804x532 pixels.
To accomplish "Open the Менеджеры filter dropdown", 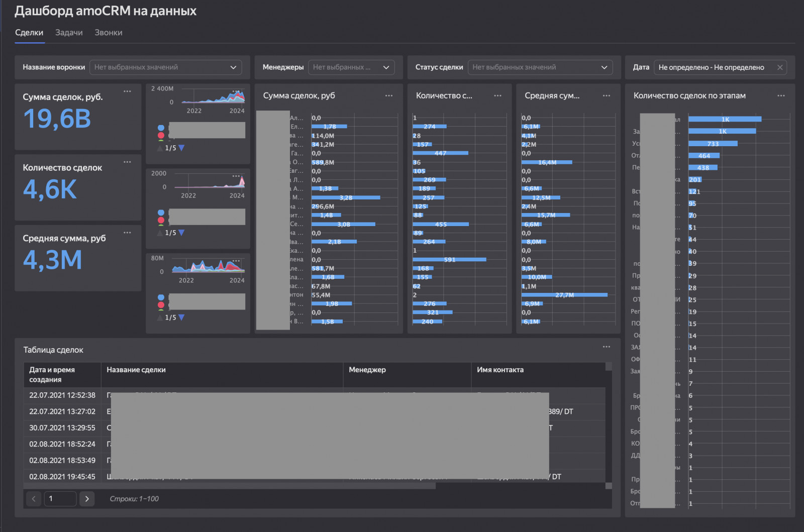I will pyautogui.click(x=351, y=67).
